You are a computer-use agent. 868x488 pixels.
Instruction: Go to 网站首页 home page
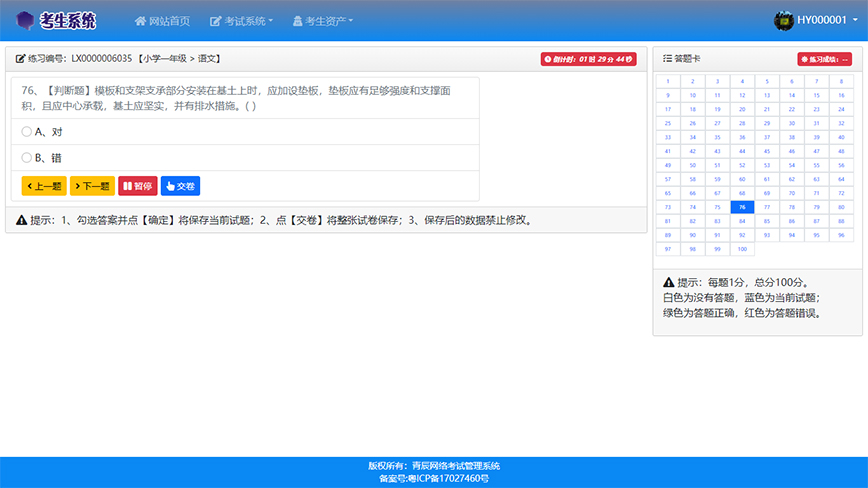coord(161,21)
